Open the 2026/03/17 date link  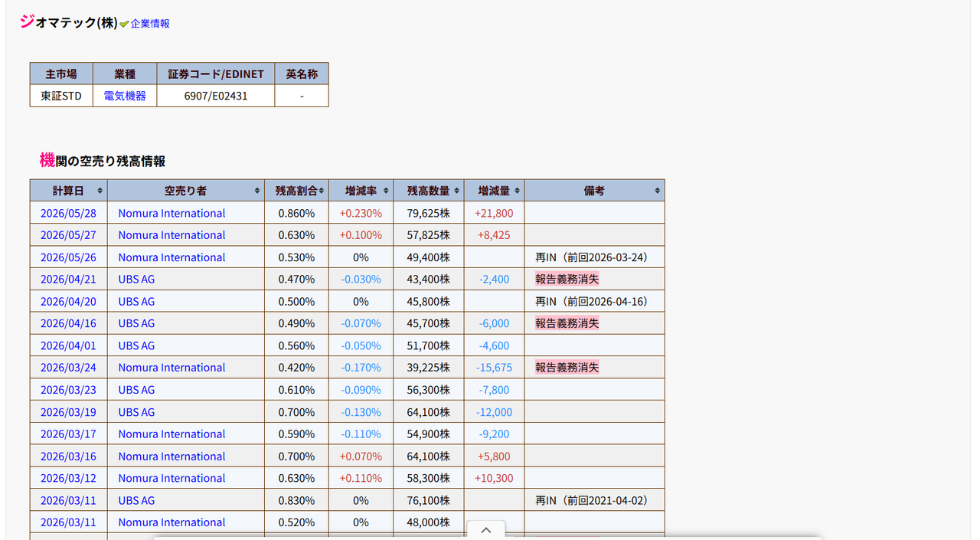(x=68, y=434)
